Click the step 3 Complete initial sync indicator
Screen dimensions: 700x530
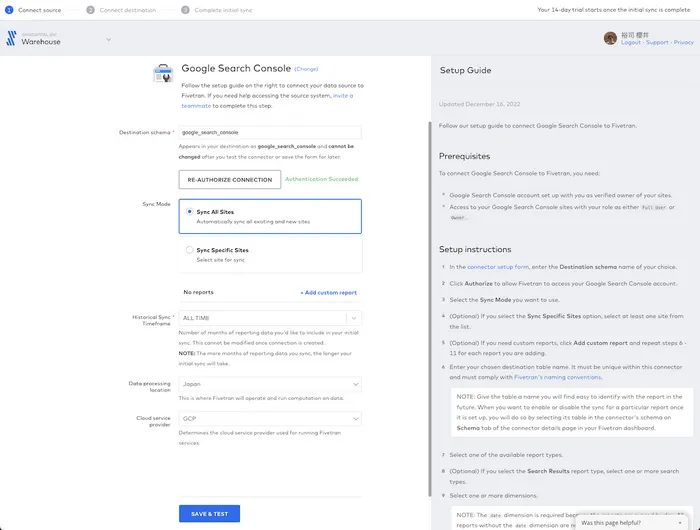click(186, 9)
